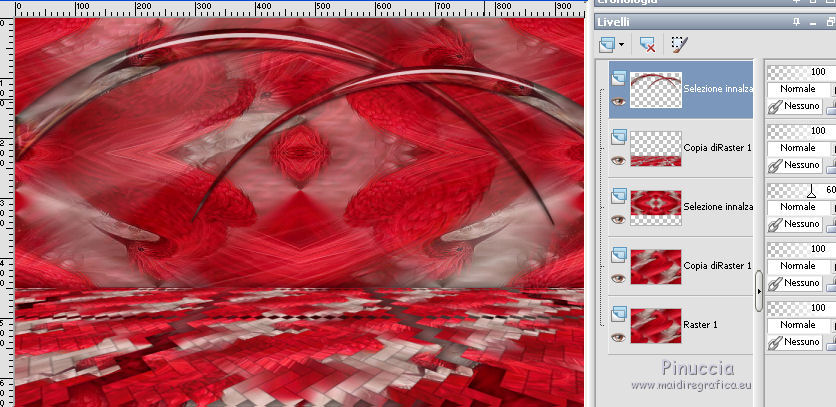Click the Edit Selection icon with brush

tap(680, 45)
